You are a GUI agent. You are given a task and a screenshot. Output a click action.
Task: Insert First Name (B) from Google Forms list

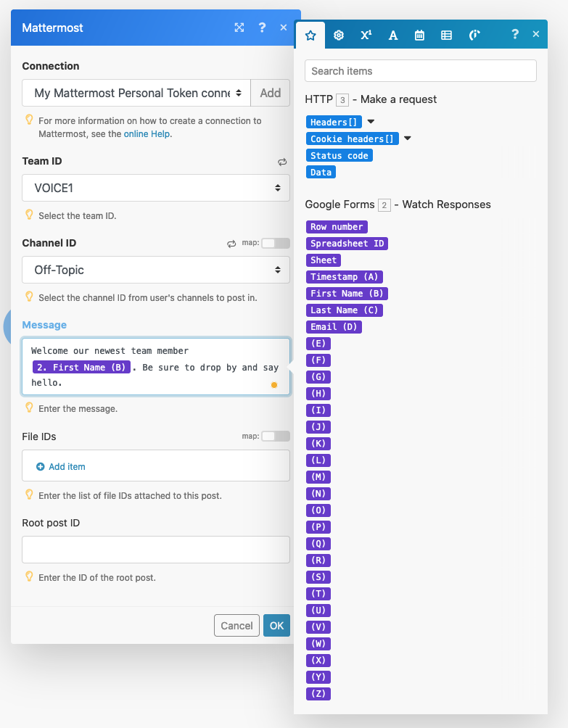point(347,294)
